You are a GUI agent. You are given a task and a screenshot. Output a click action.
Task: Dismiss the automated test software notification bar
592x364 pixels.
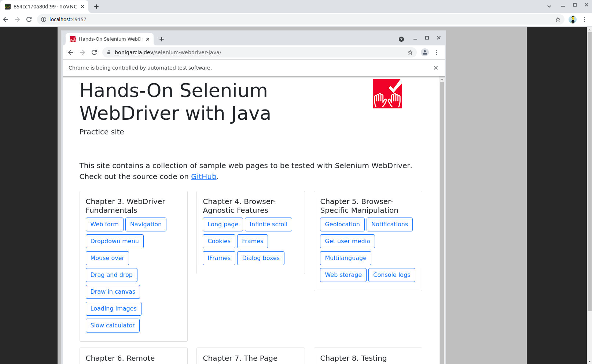point(435,68)
